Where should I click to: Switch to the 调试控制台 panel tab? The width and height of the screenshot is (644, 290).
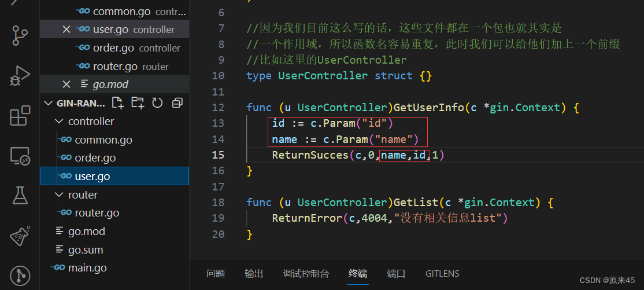pos(306,274)
